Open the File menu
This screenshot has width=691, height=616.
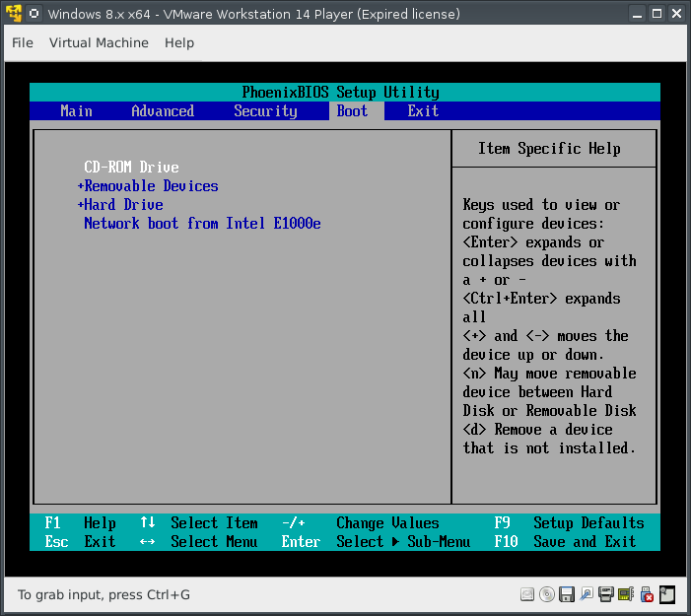[23, 42]
